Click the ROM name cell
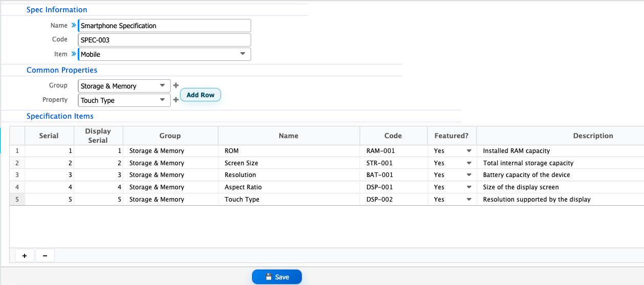The width and height of the screenshot is (644, 285). click(x=288, y=151)
